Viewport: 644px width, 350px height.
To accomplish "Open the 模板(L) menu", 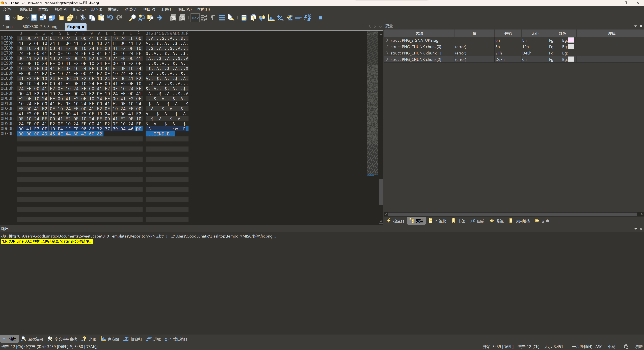I will (114, 9).
